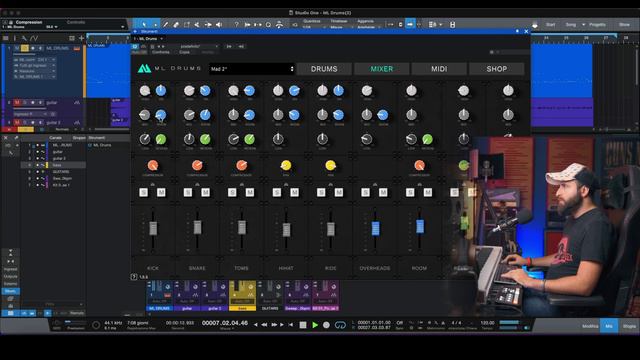Switch to the MIXER tab

click(382, 69)
